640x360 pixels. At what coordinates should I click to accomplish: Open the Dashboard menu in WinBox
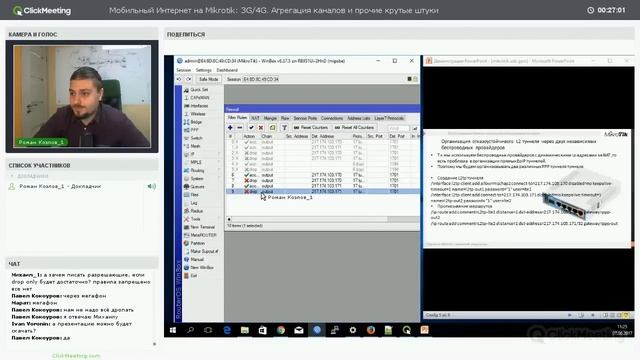[227, 70]
